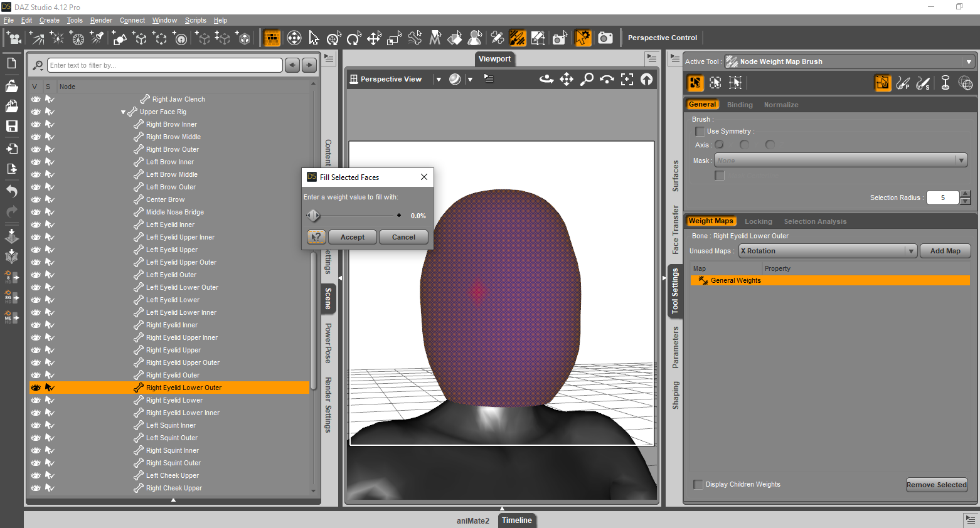980x528 pixels.
Task: Open the Edit menu
Action: tap(26, 20)
